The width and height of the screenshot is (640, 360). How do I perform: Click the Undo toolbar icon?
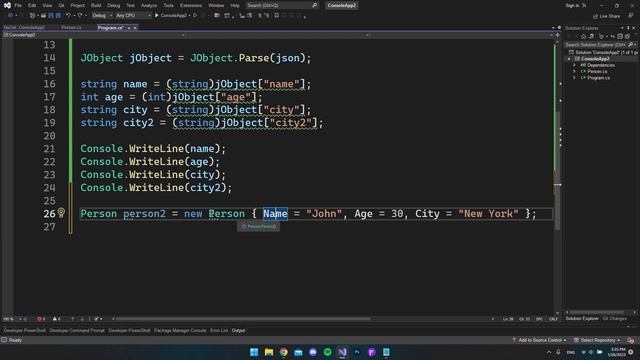point(68,16)
